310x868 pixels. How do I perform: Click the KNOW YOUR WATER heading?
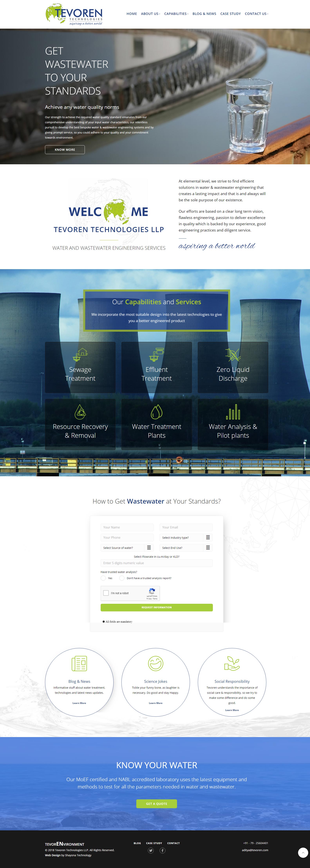point(156,765)
